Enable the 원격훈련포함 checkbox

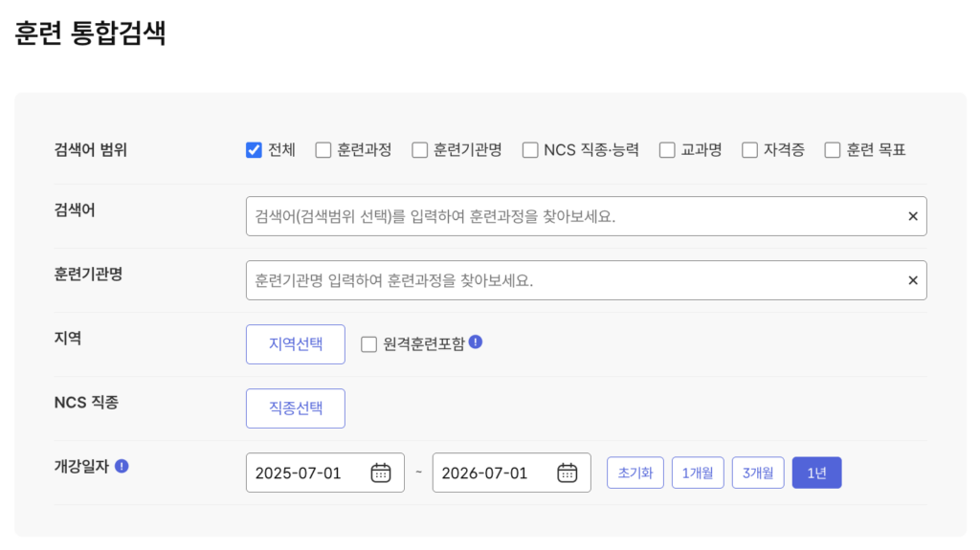(x=368, y=344)
